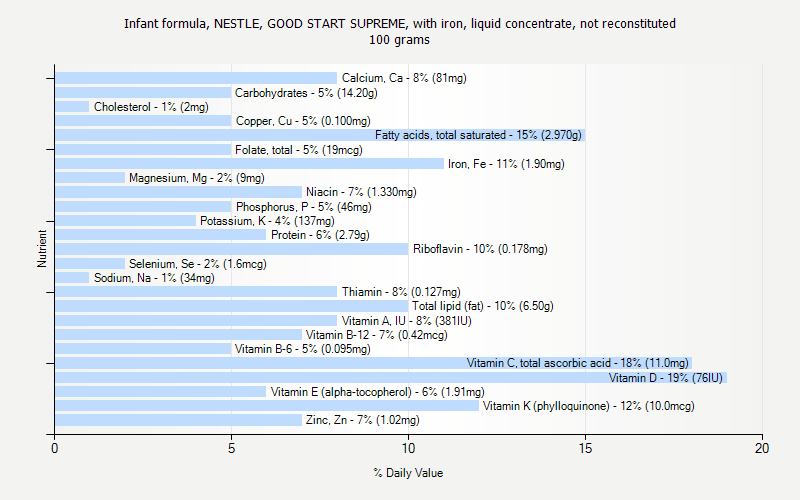
Task: Click the x-axis tick label 0
Action: coord(55,448)
